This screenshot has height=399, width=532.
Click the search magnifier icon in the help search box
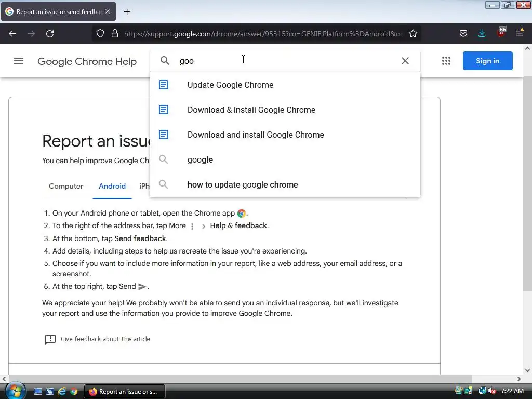coord(165,61)
